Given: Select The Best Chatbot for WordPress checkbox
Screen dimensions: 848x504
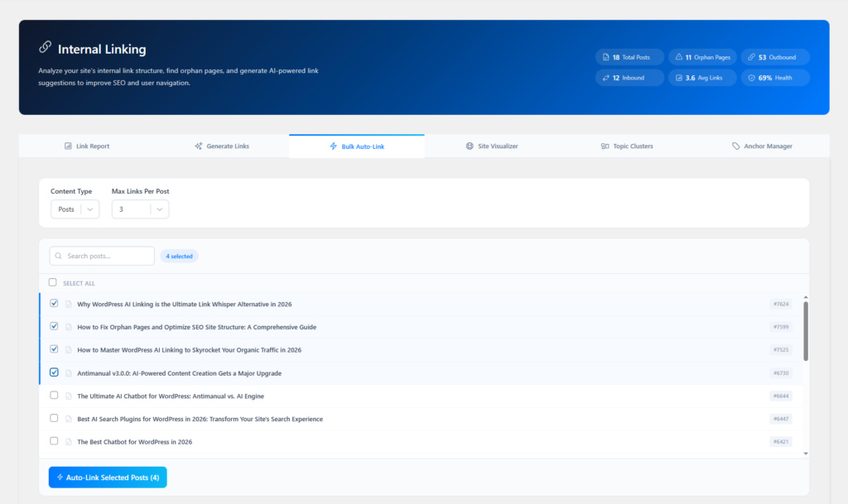Looking at the screenshot, I should 54,441.
